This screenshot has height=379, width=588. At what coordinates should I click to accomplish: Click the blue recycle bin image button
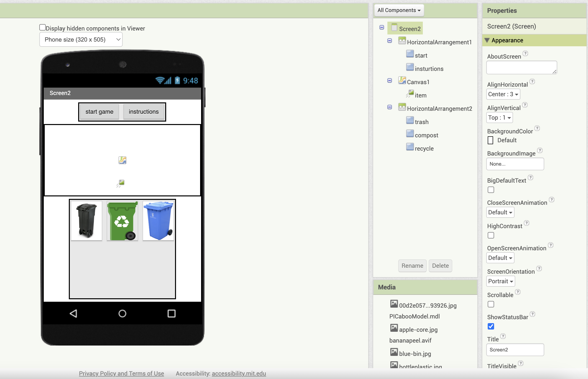tap(158, 221)
